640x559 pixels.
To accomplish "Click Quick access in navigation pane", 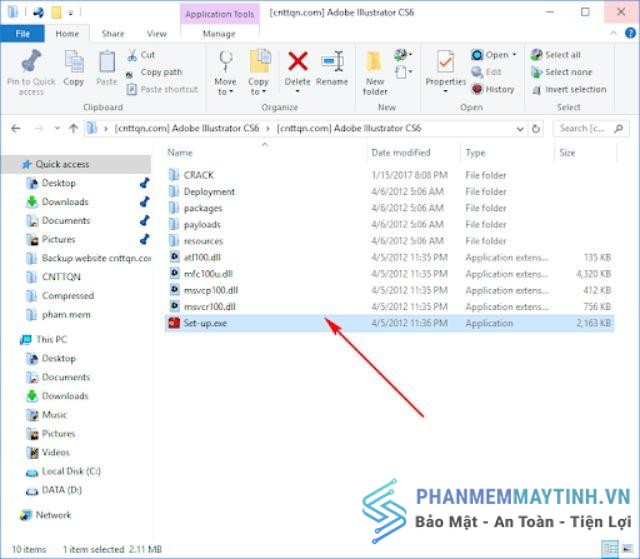I will [76, 164].
